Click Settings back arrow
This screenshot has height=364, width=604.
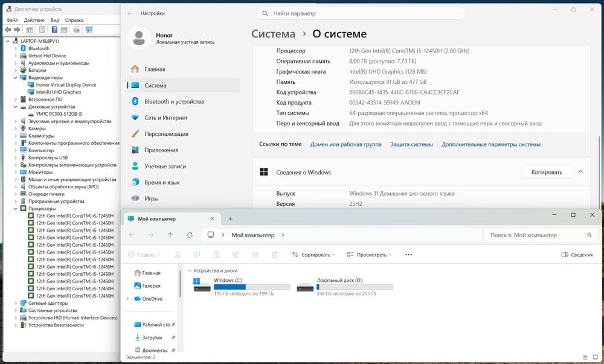click(x=130, y=13)
